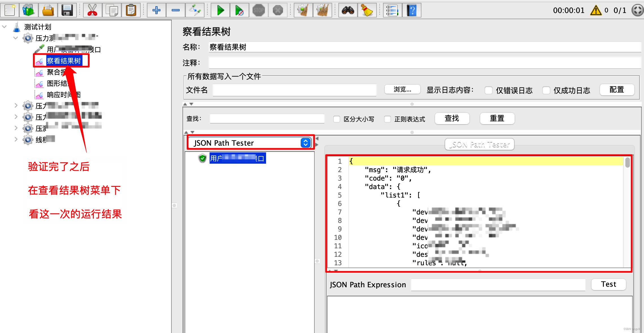This screenshot has width=644, height=333.
Task: Click the scissors Cut icon
Action: point(92,10)
